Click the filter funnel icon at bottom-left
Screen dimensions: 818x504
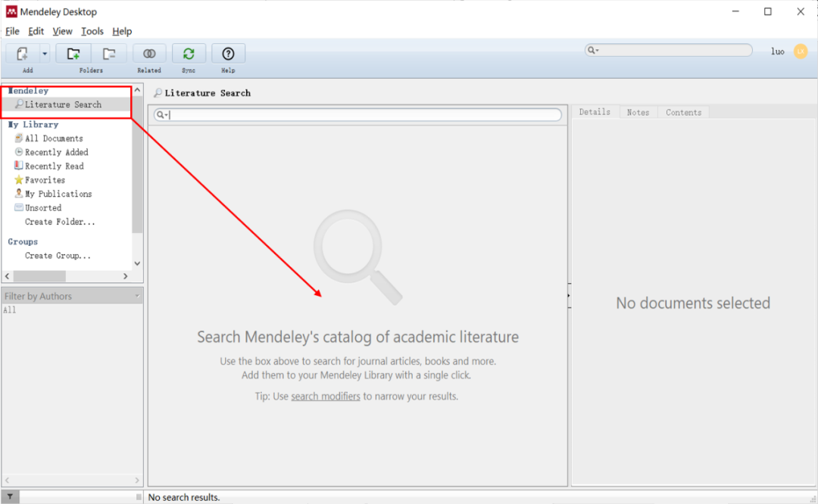[10, 497]
